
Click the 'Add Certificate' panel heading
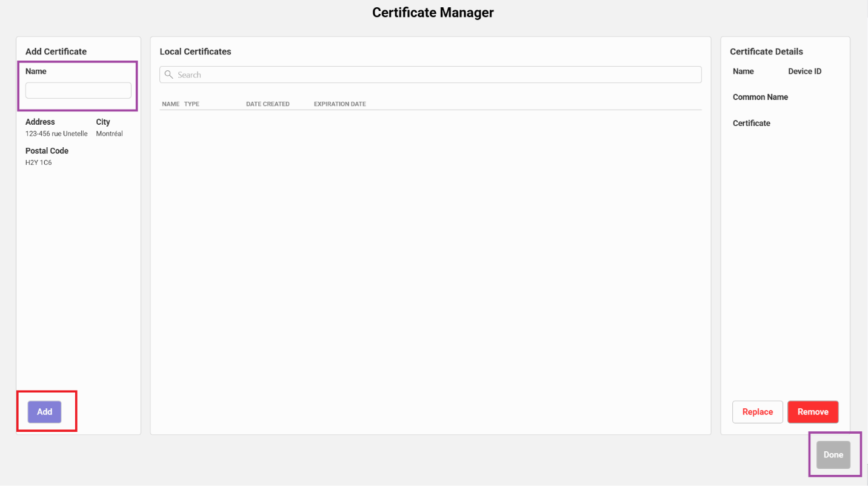[56, 51]
